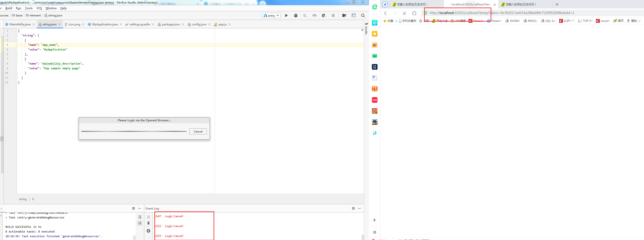Open the previewer window icon in toolbar
644x240 pixels.
tap(354, 15)
